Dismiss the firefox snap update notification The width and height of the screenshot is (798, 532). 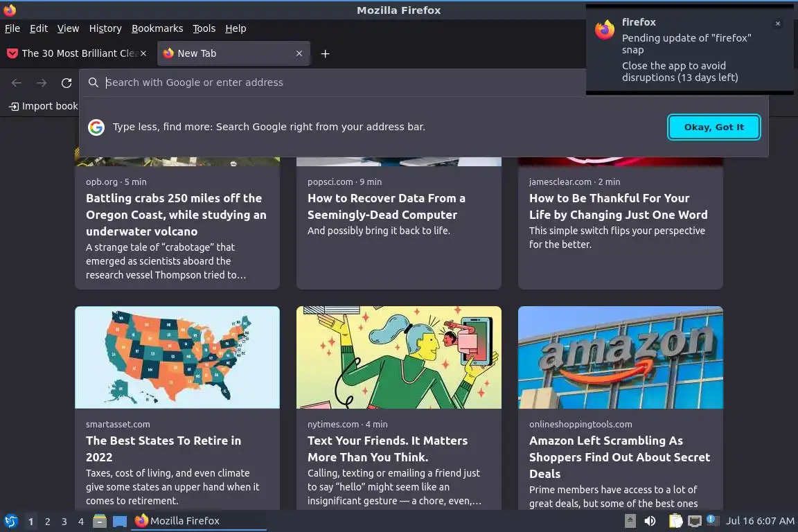[x=778, y=24]
